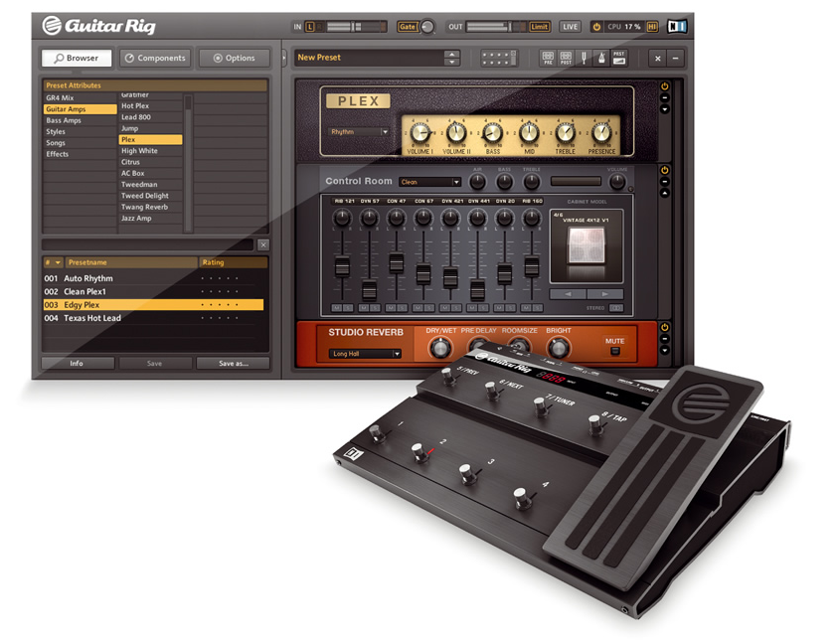Screen dimensions: 840x644
Task: Click the preset up arrow stepper
Action: tap(452, 54)
